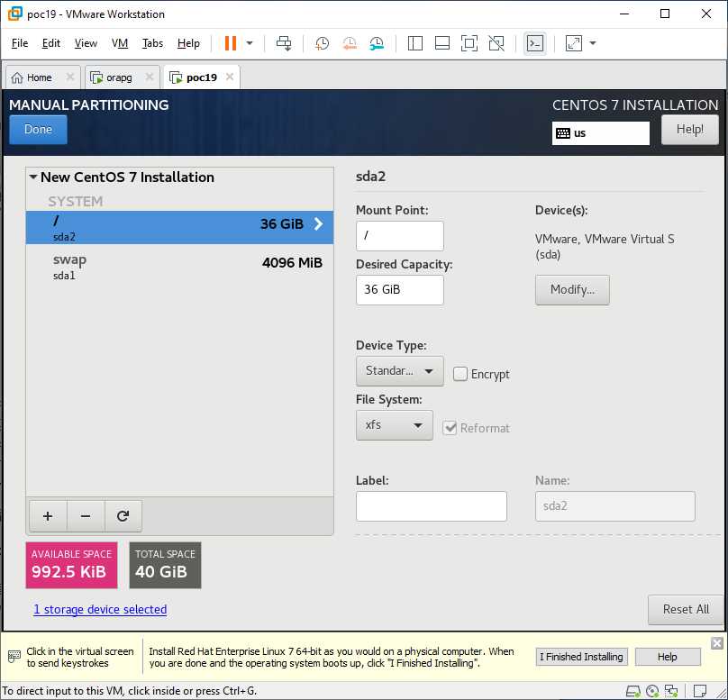Open the snapshot manager wrench-clock icon
Image resolution: width=728 pixels, height=700 pixels.
click(x=377, y=43)
